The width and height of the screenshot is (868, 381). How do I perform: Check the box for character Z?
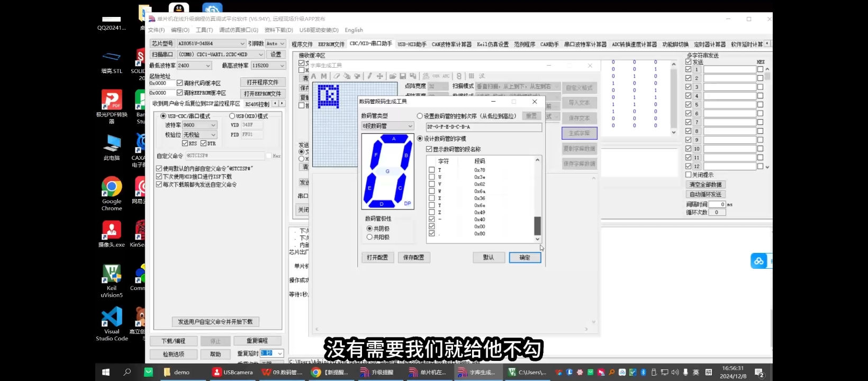pos(432,212)
